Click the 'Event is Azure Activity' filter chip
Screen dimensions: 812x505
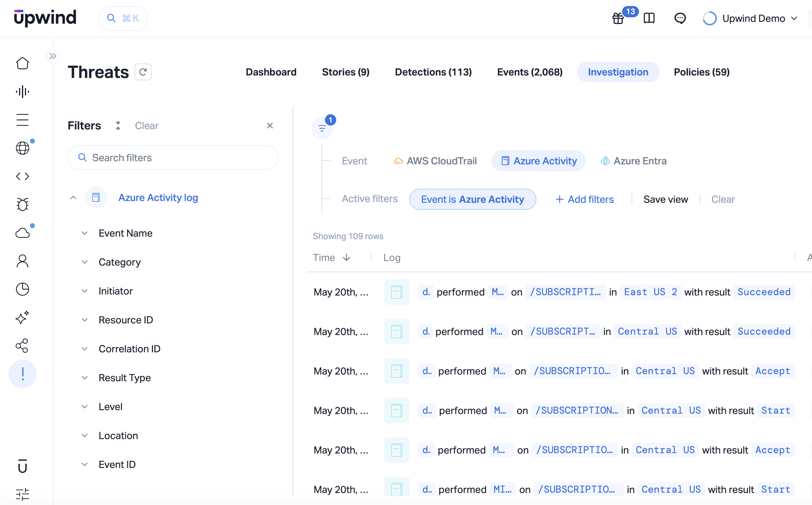point(473,199)
